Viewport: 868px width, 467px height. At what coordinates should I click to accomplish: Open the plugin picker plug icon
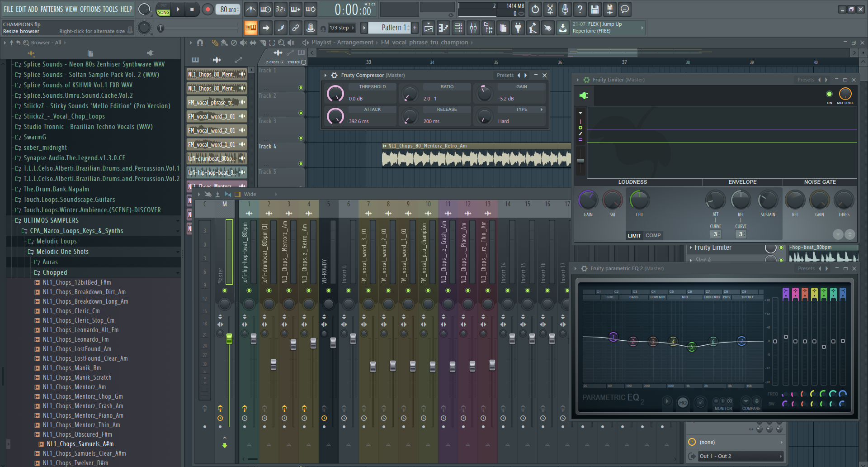pyautogui.click(x=518, y=28)
